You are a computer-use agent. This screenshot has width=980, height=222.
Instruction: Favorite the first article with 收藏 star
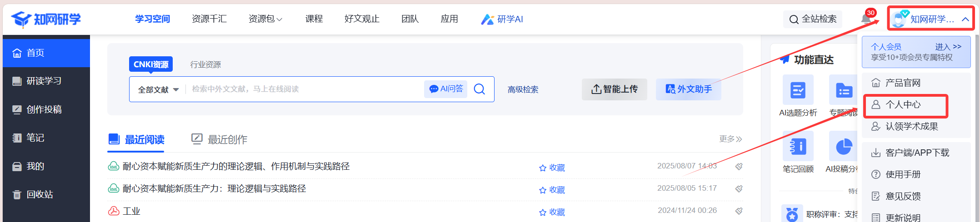click(552, 168)
